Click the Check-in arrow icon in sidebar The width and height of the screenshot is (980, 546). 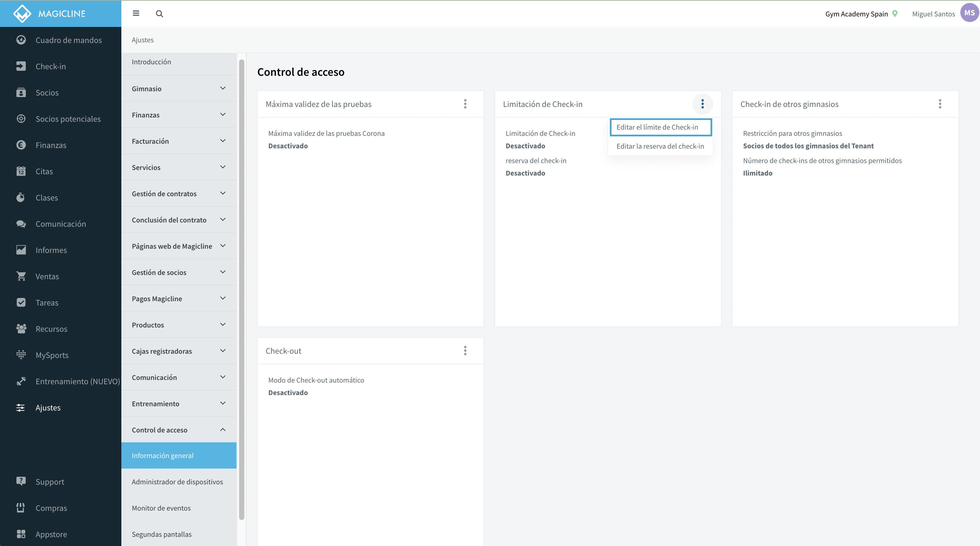21,66
